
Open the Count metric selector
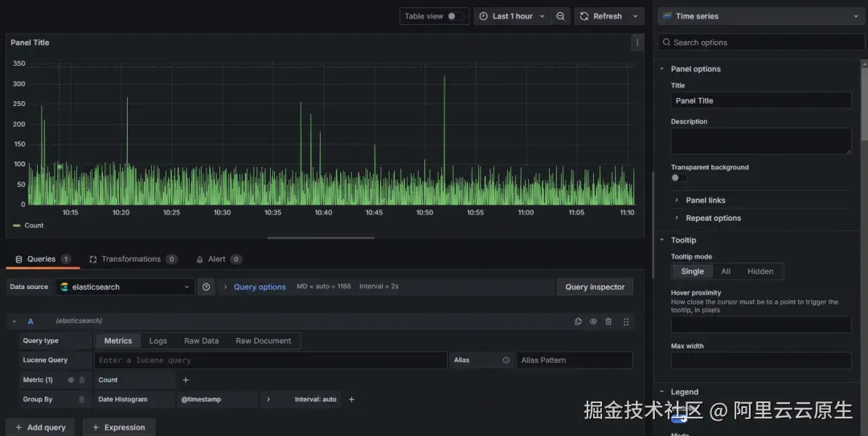click(x=134, y=380)
